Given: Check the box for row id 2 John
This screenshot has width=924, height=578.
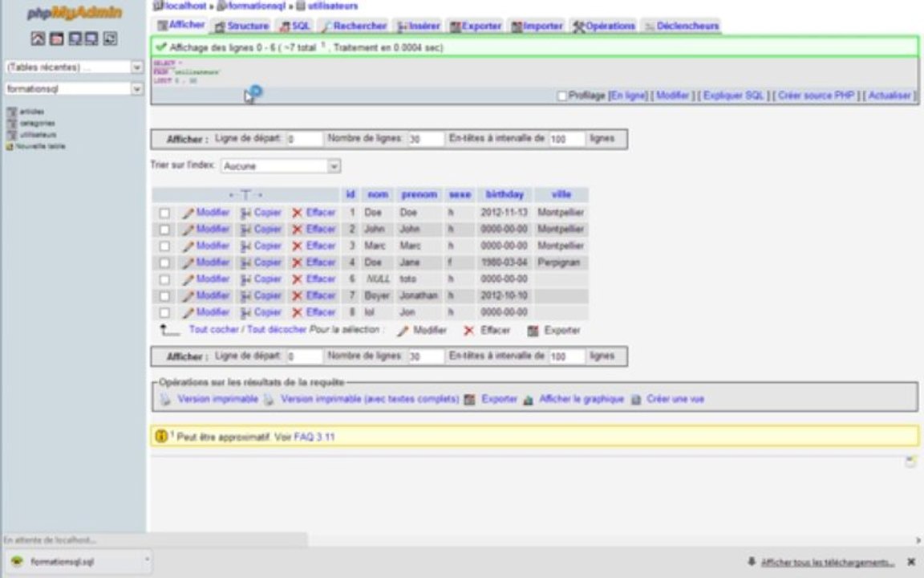Looking at the screenshot, I should pyautogui.click(x=164, y=230).
